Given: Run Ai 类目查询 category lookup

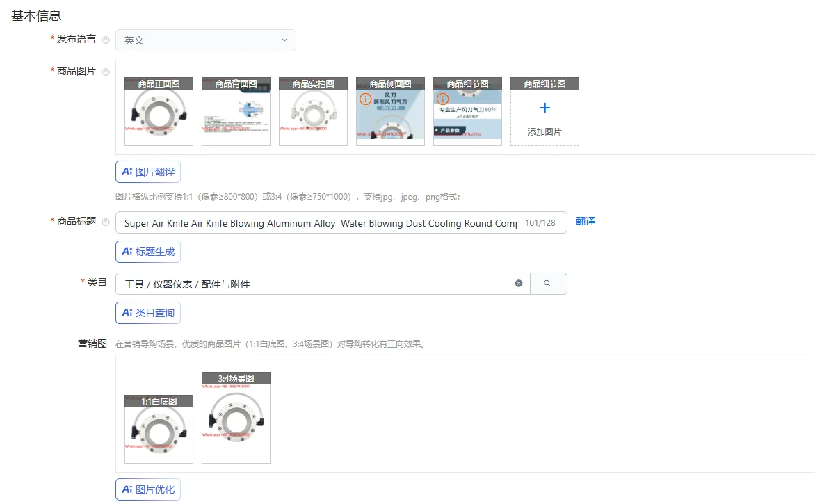Looking at the screenshot, I should point(147,313).
